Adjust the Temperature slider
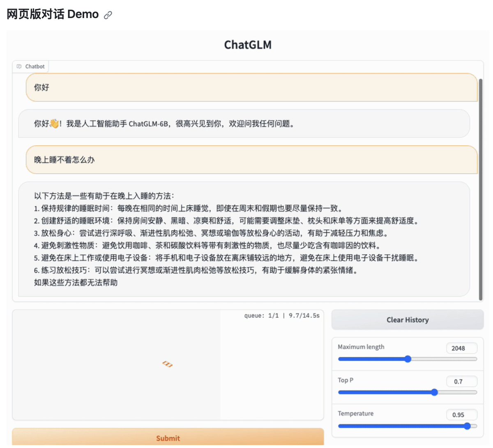493x448 pixels. [408, 426]
